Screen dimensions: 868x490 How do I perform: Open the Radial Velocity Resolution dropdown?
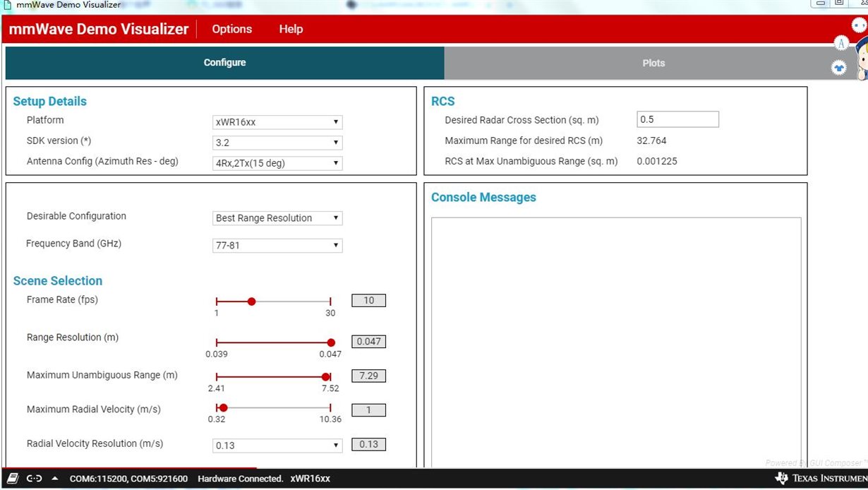[x=277, y=446]
